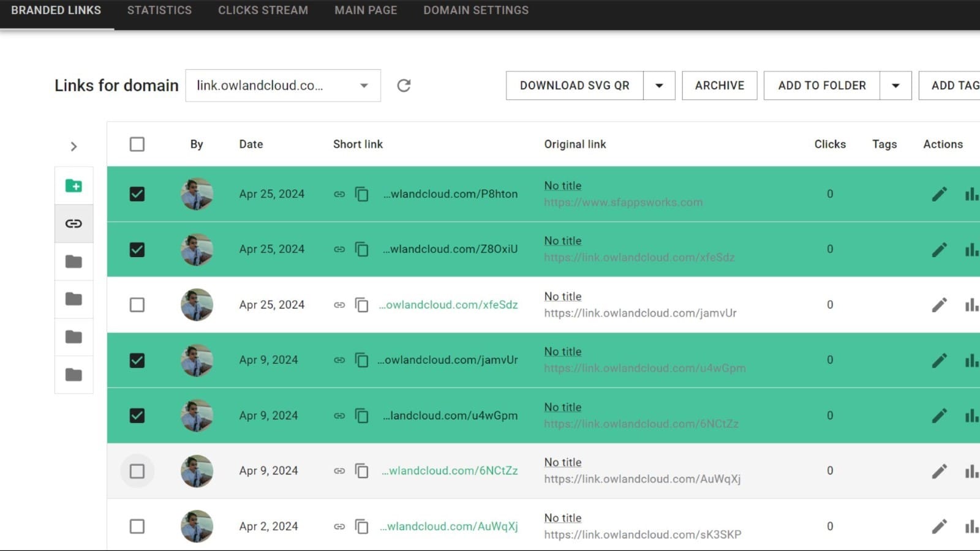
Task: Click the chain icon in jamvUr row
Action: click(x=339, y=360)
